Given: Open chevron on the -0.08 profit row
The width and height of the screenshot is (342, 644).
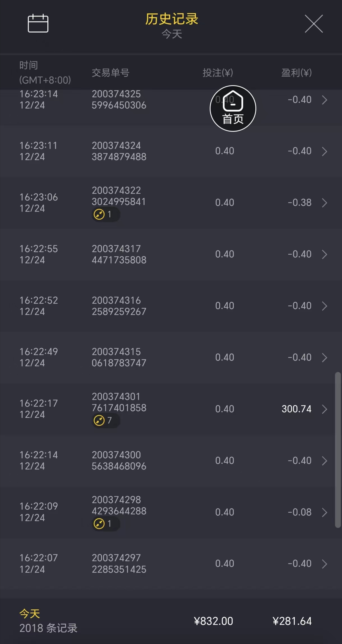Looking at the screenshot, I should tap(325, 512).
